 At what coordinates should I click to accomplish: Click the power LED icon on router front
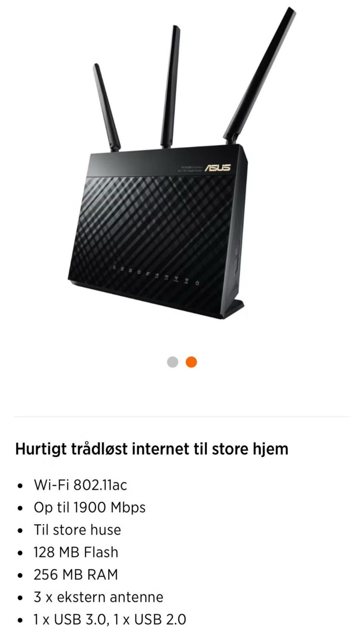[x=197, y=283]
